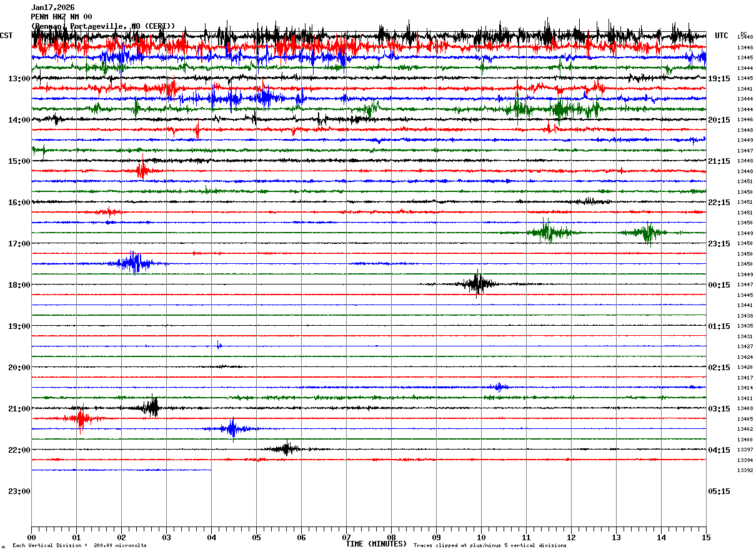Select the 14 minute axis tick label

click(661, 537)
